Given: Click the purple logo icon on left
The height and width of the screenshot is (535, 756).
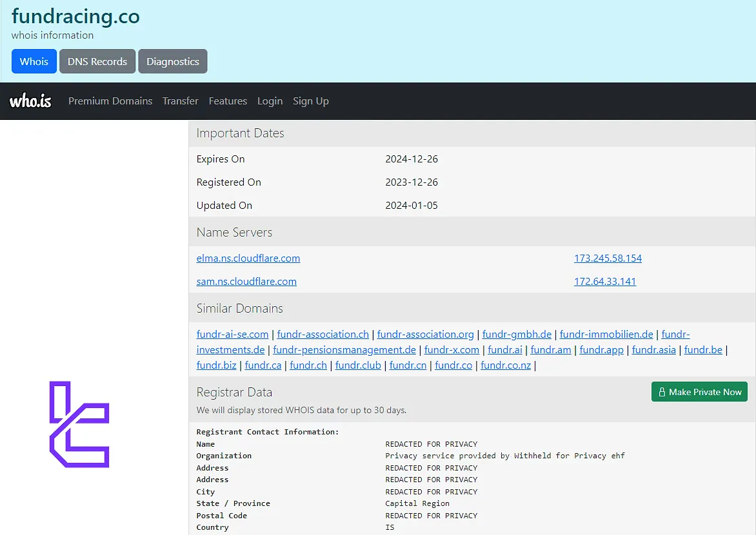Looking at the screenshot, I should (79, 424).
